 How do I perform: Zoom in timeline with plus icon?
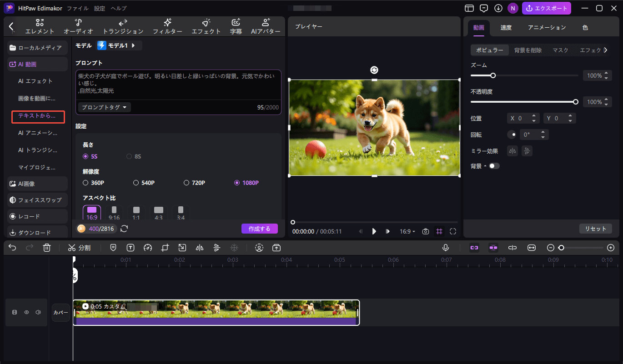click(x=611, y=248)
